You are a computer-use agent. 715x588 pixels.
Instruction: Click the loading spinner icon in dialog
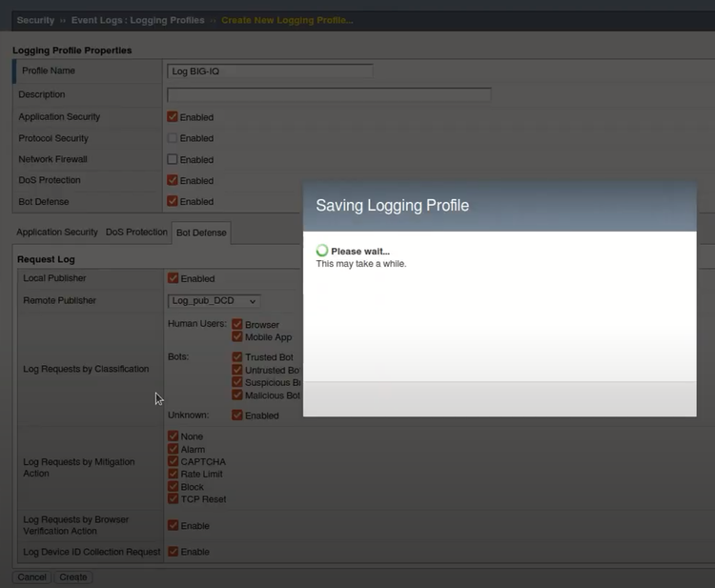(322, 251)
